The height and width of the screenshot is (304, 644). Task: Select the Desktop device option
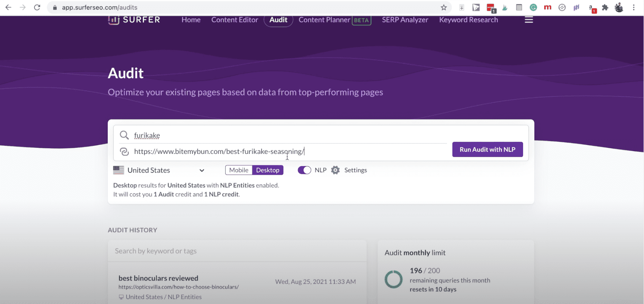(x=268, y=170)
